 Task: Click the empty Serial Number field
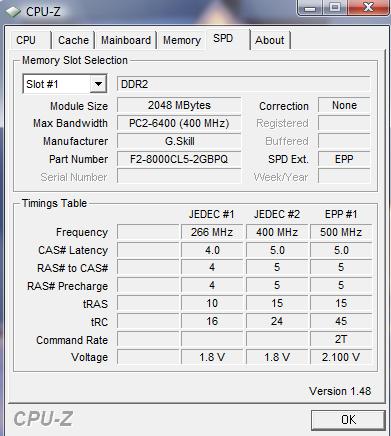point(179,177)
